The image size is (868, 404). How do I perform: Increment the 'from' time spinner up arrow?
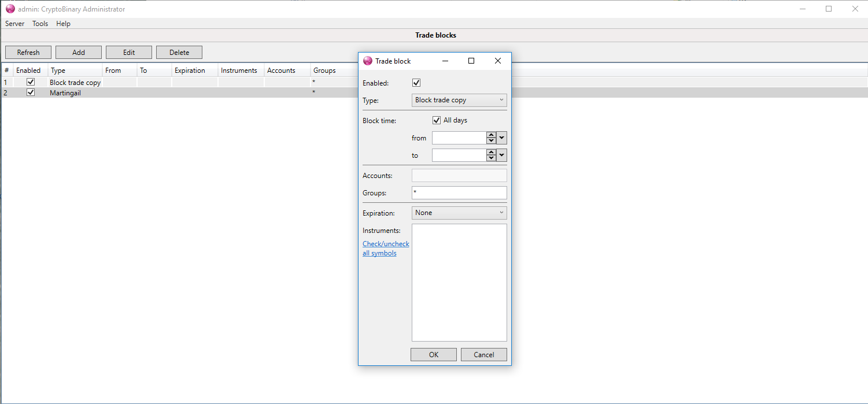491,135
